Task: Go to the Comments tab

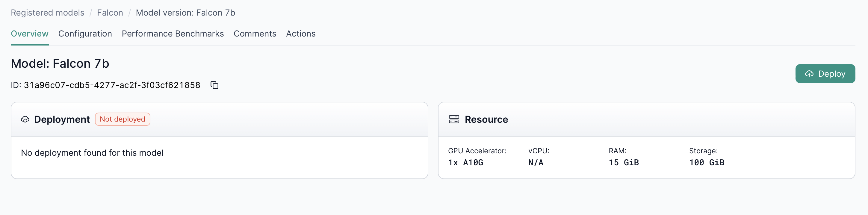Action: 255,34
